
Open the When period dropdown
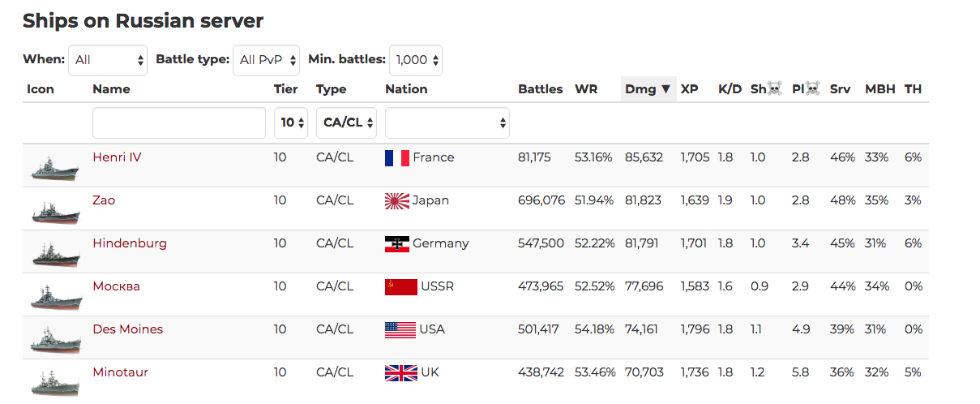(x=108, y=60)
